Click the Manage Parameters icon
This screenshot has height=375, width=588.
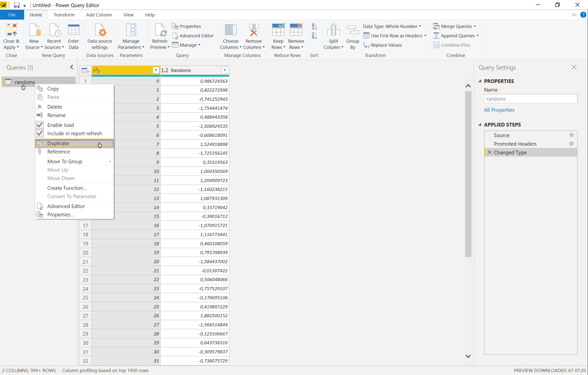(131, 30)
